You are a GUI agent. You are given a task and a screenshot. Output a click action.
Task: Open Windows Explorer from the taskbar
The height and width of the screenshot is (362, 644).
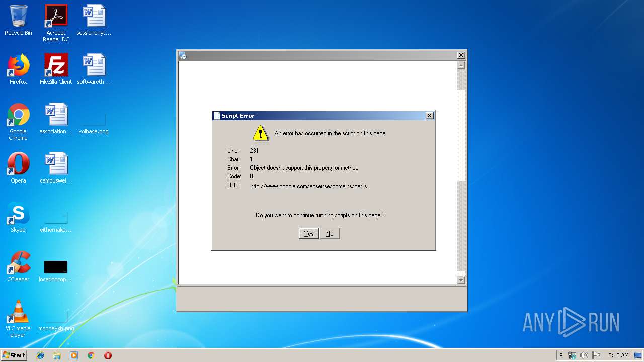[x=57, y=355]
